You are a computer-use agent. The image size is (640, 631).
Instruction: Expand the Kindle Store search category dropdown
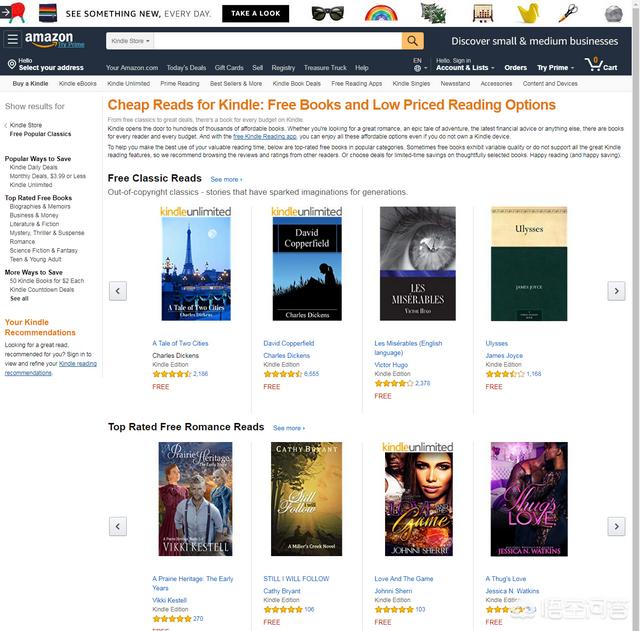point(130,41)
